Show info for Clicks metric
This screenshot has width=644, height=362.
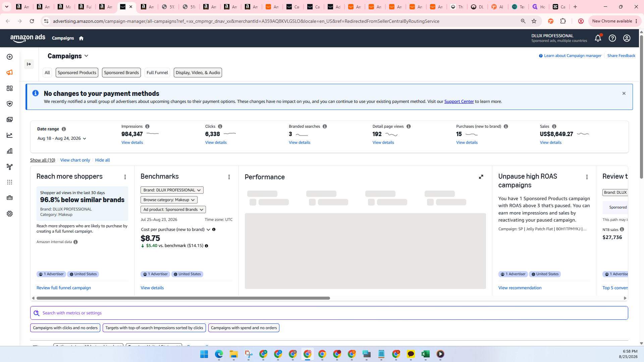(220, 126)
